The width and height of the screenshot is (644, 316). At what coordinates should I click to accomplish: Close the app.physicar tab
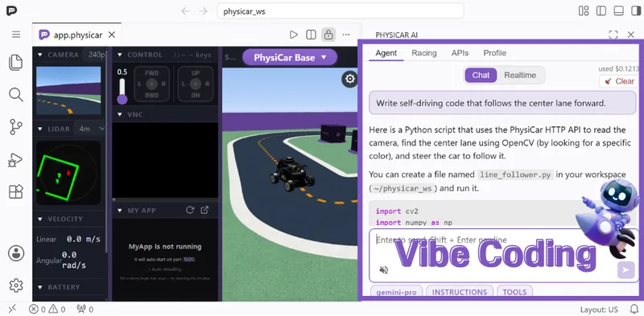click(112, 35)
